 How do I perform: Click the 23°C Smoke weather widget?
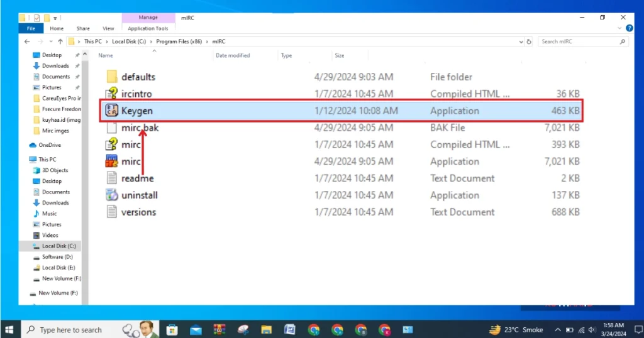(x=516, y=330)
